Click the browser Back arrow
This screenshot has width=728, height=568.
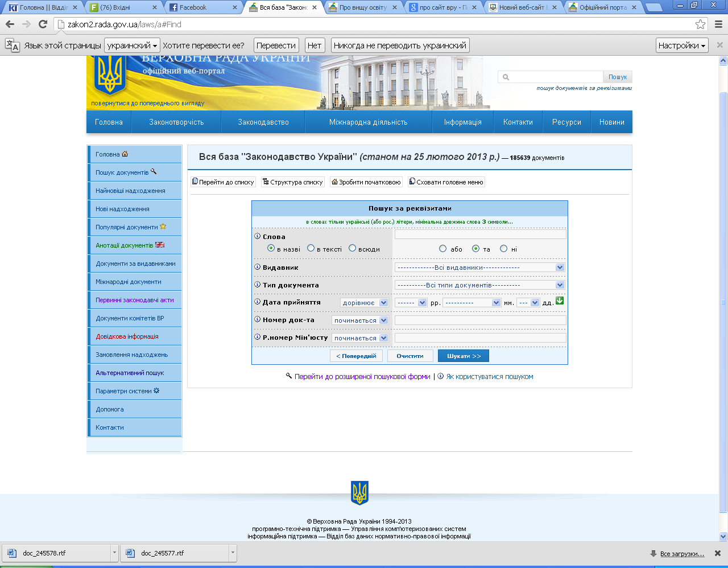click(x=10, y=24)
